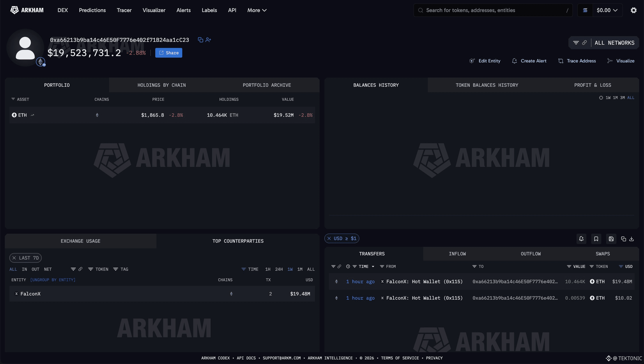The image size is (644, 364).
Task: Create a transfers alert with the bell-plus icon
Action: coord(582,239)
